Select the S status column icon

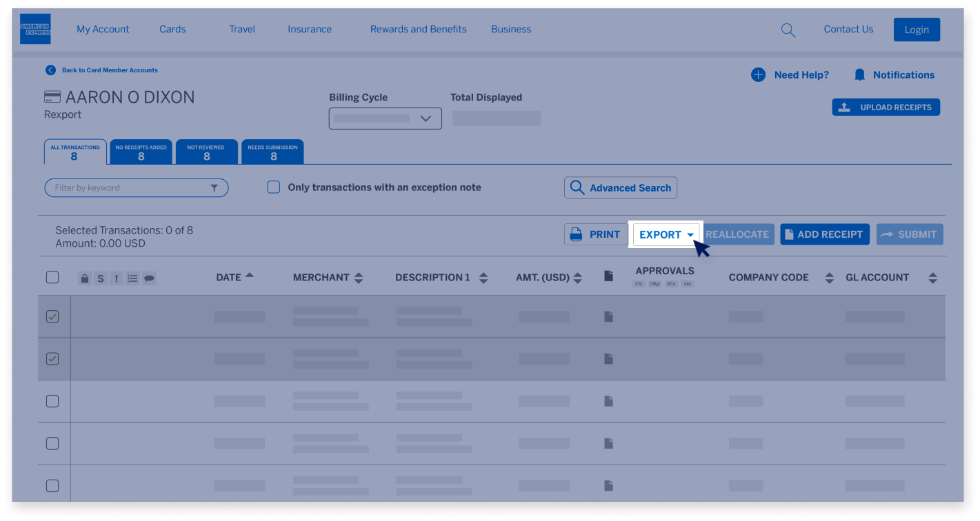coord(100,278)
